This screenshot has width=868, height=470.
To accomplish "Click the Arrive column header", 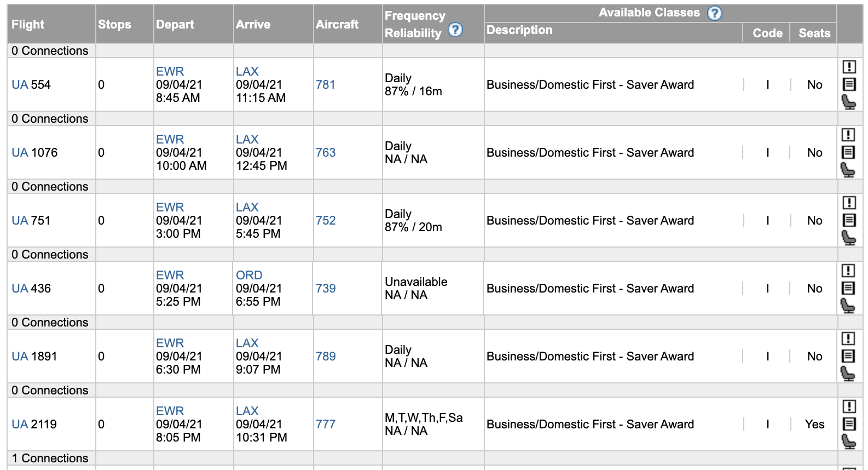I will point(253,24).
